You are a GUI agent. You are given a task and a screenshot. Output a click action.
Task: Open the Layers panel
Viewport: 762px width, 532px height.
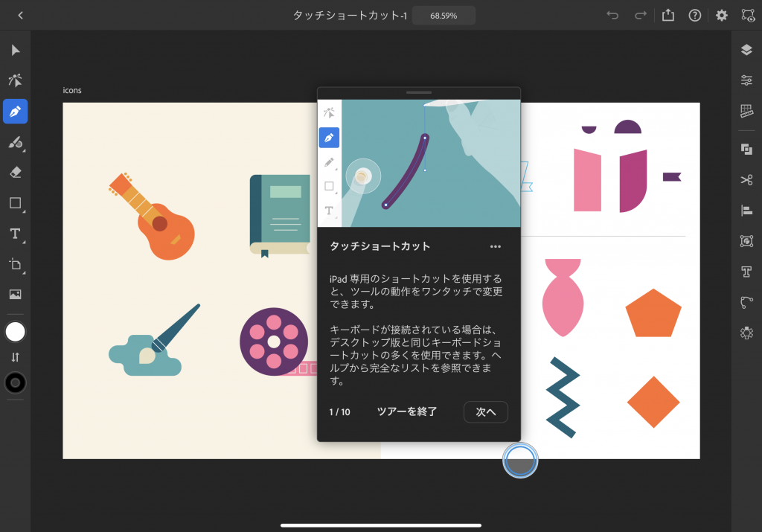(x=746, y=50)
